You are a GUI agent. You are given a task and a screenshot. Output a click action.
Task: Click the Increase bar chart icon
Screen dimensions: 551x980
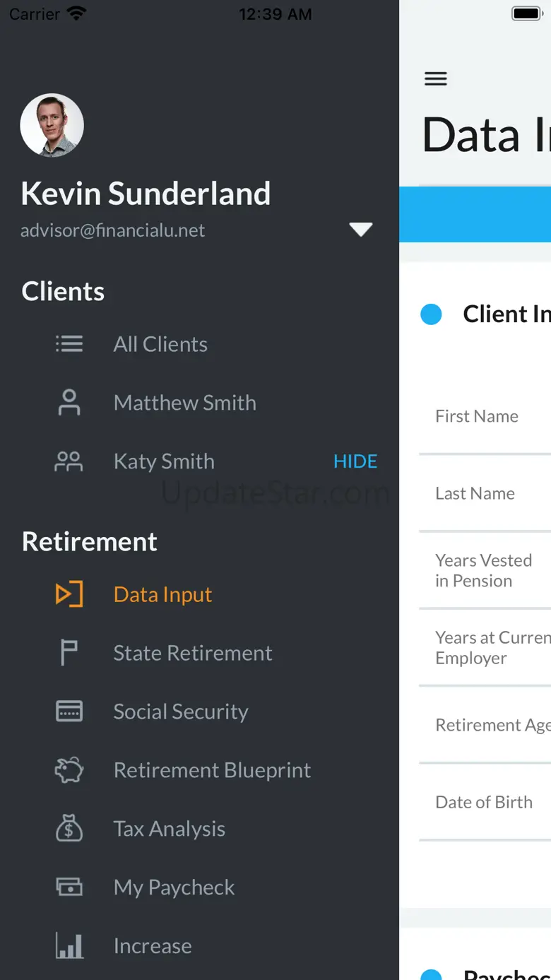[x=69, y=946]
